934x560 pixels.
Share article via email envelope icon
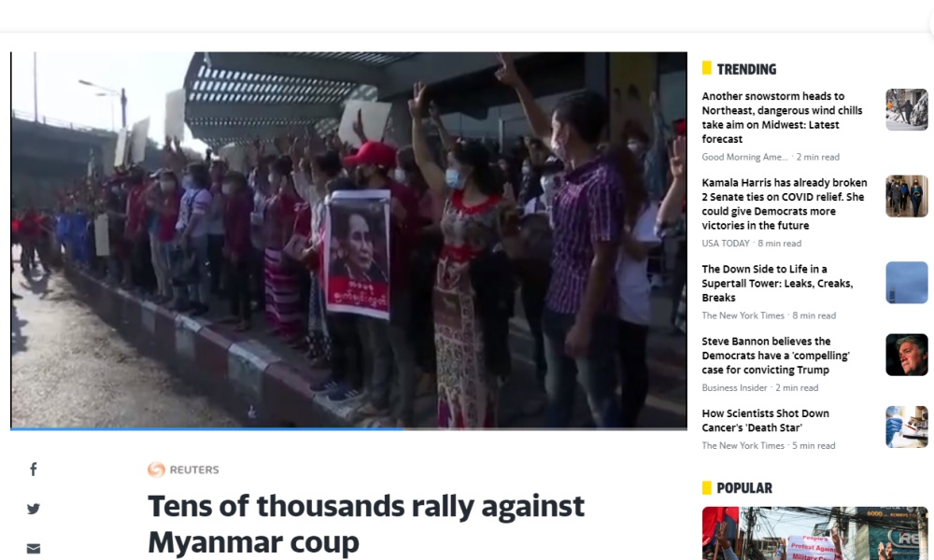pyautogui.click(x=34, y=549)
